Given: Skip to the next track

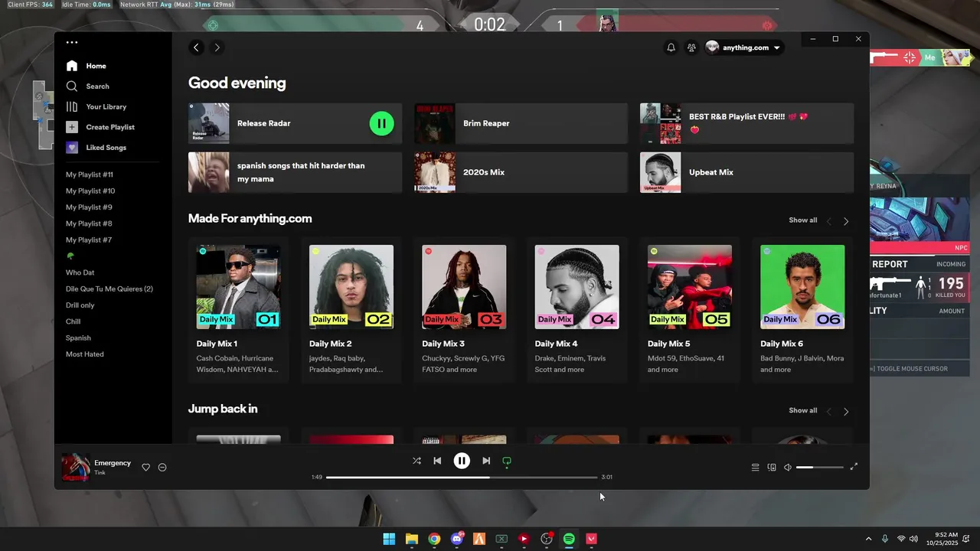Looking at the screenshot, I should pos(486,461).
